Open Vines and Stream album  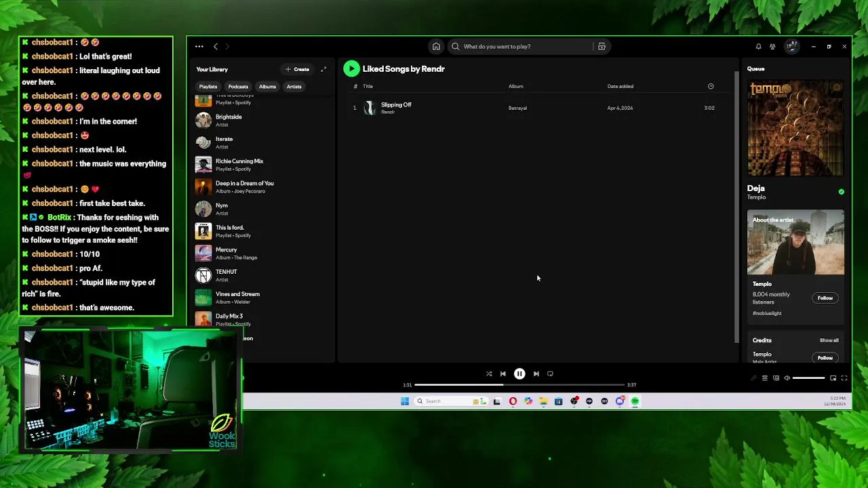[x=262, y=298]
